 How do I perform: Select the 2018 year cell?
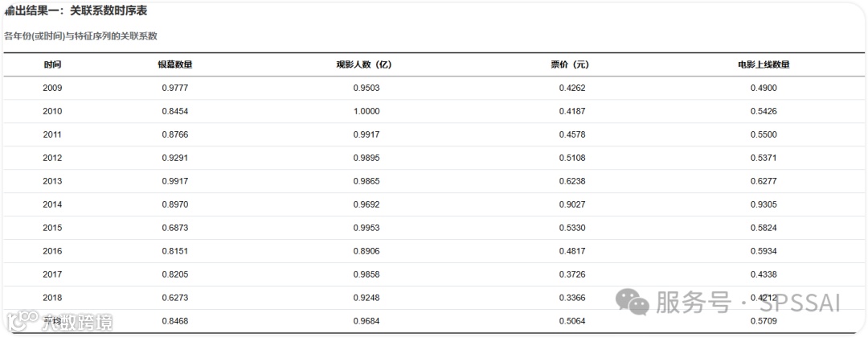52,298
